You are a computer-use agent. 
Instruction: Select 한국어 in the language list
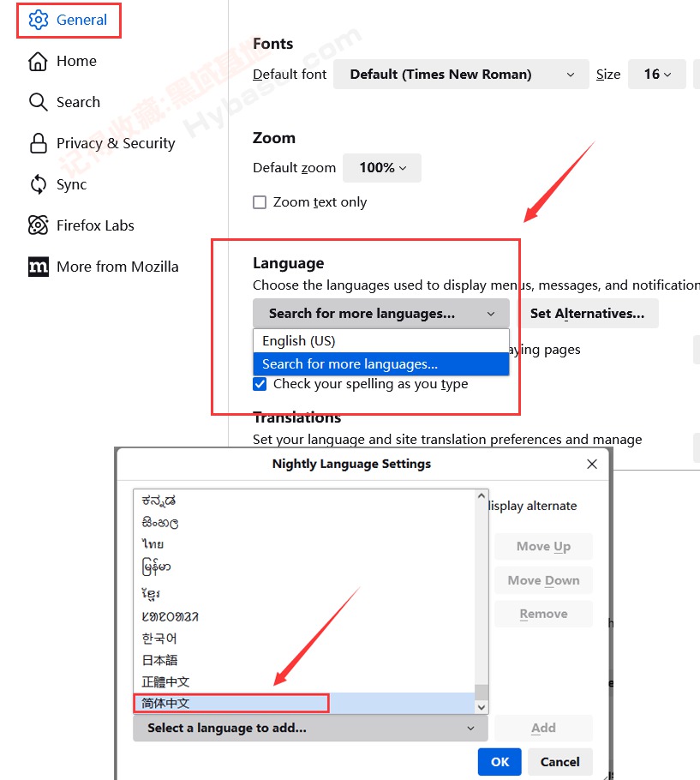pos(304,639)
